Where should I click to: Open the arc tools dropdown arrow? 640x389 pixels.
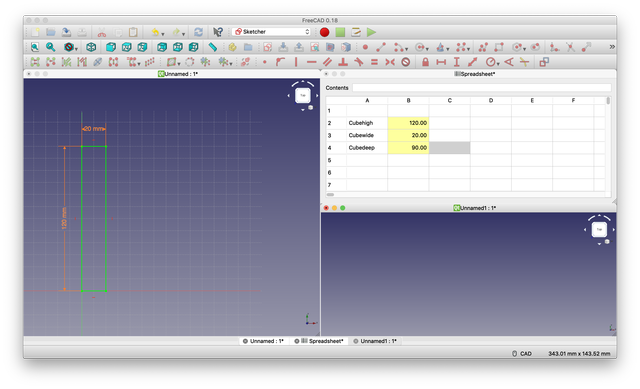pos(407,49)
